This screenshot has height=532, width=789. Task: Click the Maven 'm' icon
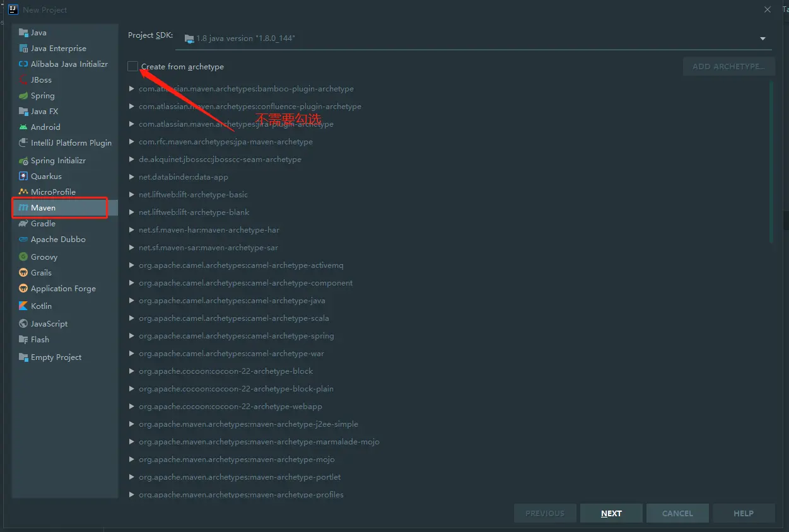[23, 208]
